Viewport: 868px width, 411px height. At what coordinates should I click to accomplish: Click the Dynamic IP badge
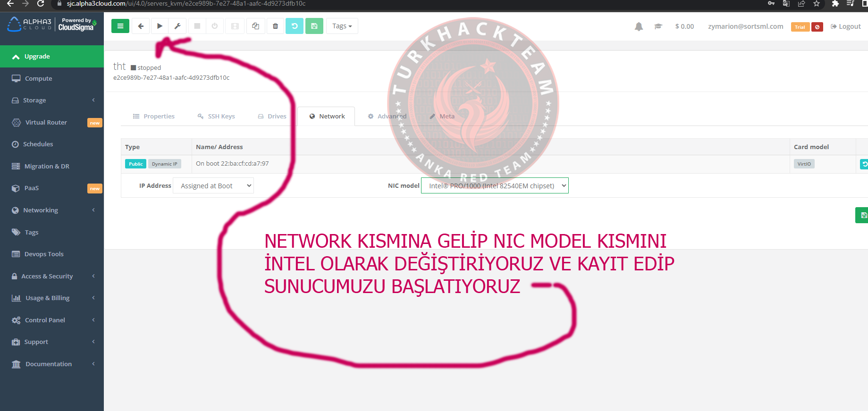(165, 164)
